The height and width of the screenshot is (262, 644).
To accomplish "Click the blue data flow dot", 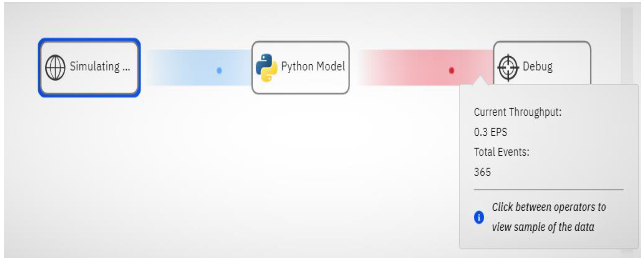I will pyautogui.click(x=219, y=71).
